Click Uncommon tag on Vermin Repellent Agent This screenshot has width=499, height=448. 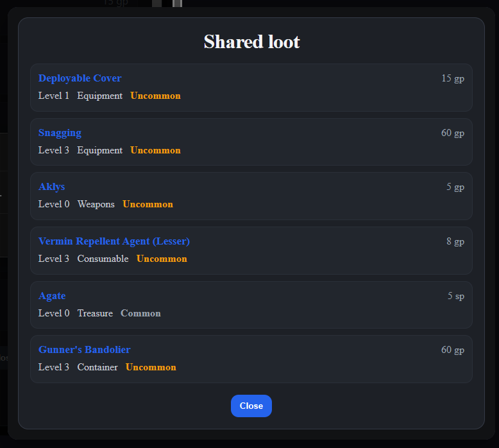click(x=162, y=259)
